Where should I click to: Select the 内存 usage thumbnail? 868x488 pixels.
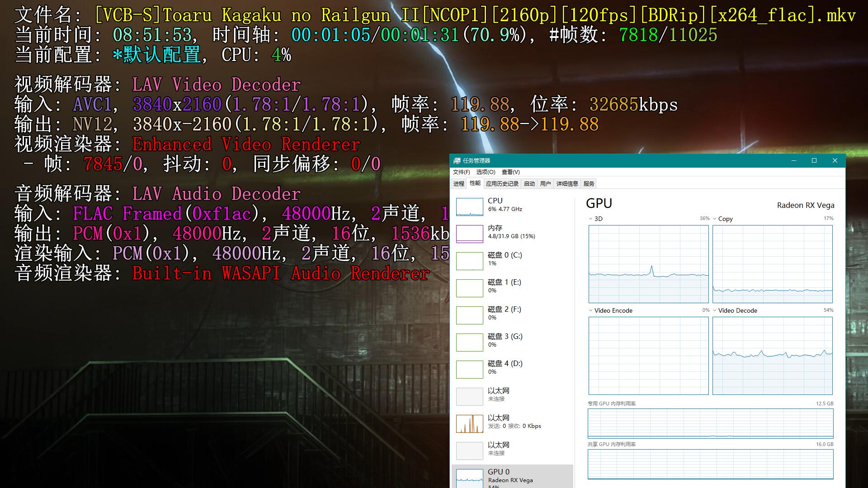470,234
